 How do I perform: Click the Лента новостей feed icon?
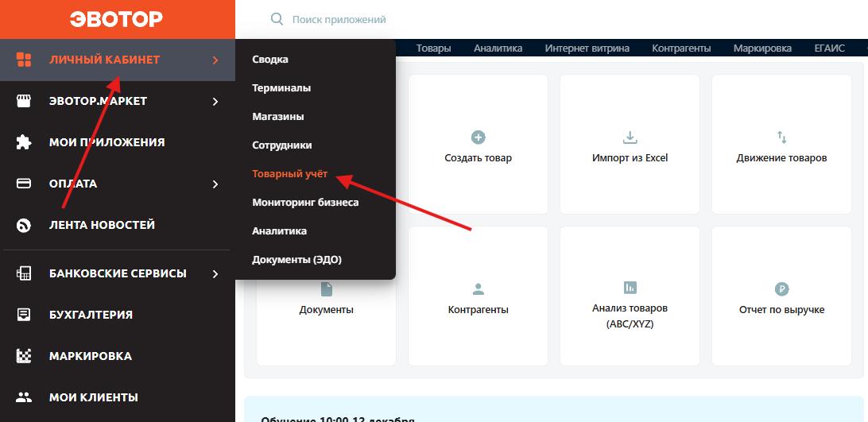click(x=24, y=225)
